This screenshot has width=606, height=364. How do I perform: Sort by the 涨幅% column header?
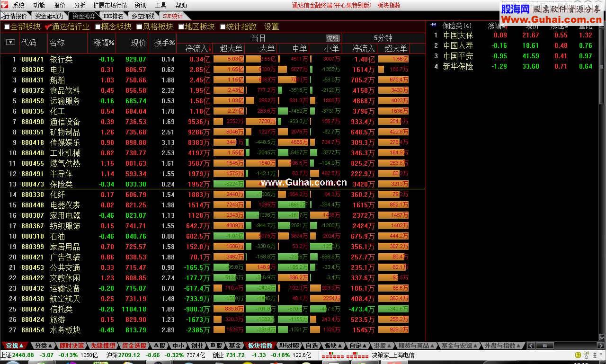(x=104, y=43)
